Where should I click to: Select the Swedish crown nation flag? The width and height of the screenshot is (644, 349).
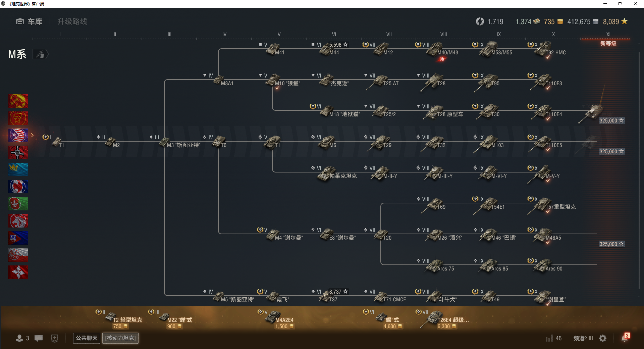(x=18, y=169)
